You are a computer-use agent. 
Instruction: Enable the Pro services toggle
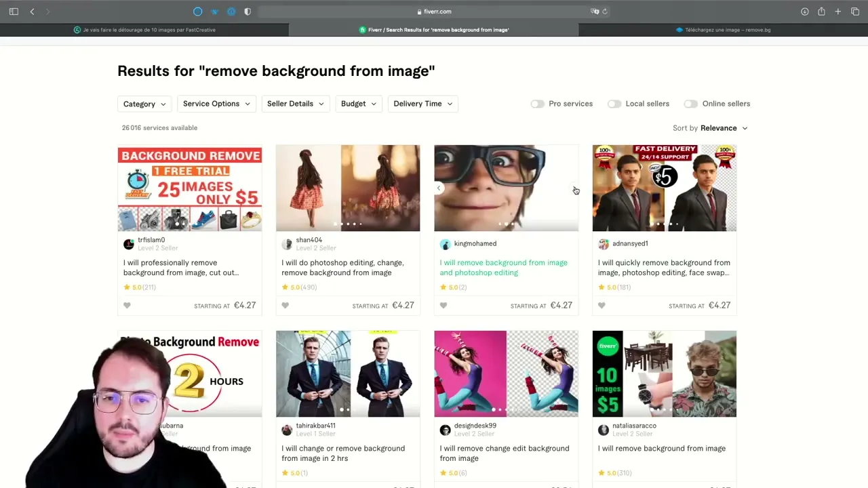(x=538, y=104)
